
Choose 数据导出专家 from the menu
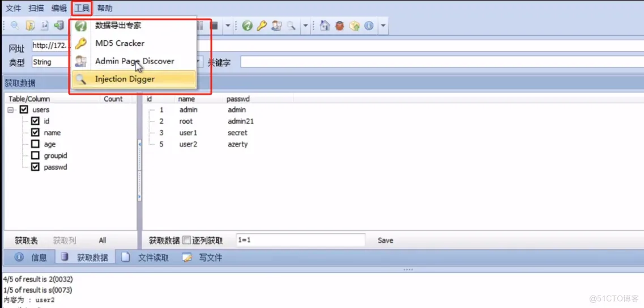134,26
